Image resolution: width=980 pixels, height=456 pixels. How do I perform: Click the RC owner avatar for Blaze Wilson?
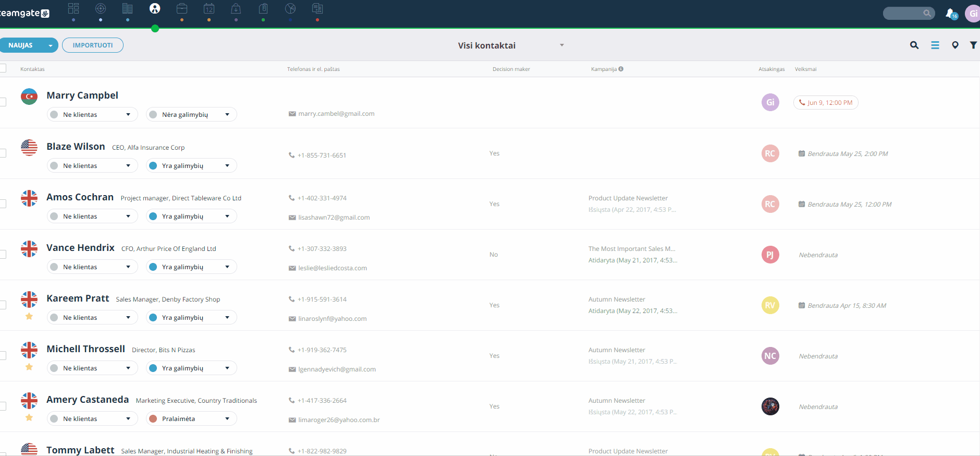(x=770, y=153)
